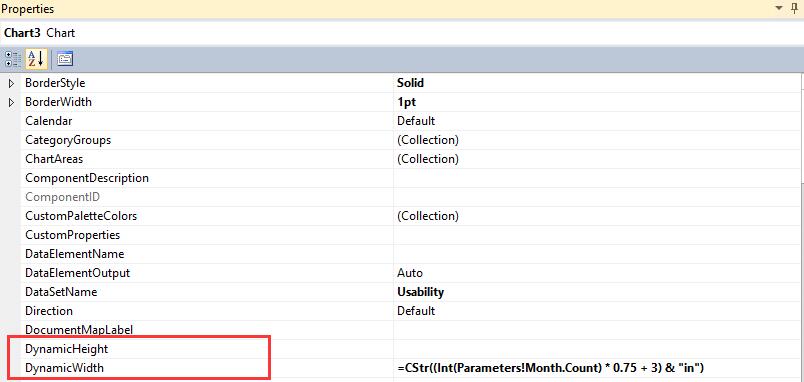Open Properties window position dropdown arrow
Image resolution: width=804 pixels, height=382 pixels.
pos(779,9)
